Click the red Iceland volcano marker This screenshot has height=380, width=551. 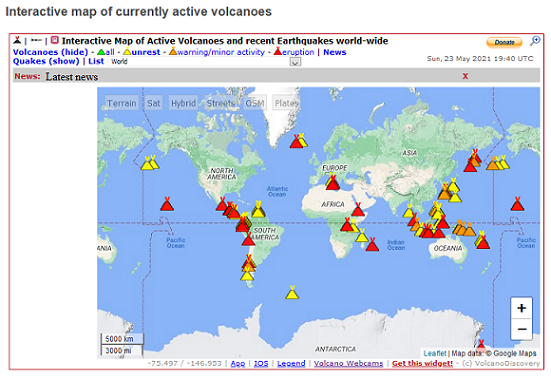[x=296, y=141]
